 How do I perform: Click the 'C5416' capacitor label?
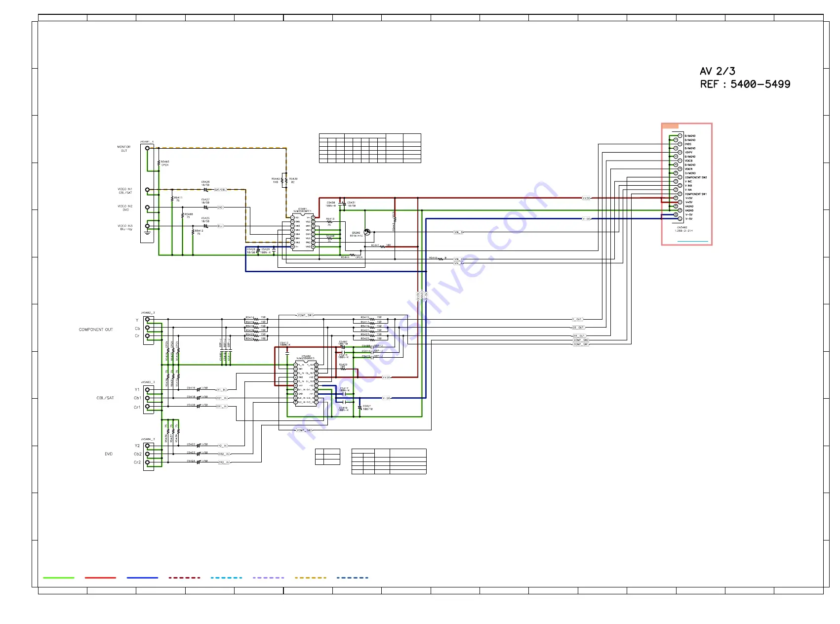pyautogui.click(x=191, y=388)
